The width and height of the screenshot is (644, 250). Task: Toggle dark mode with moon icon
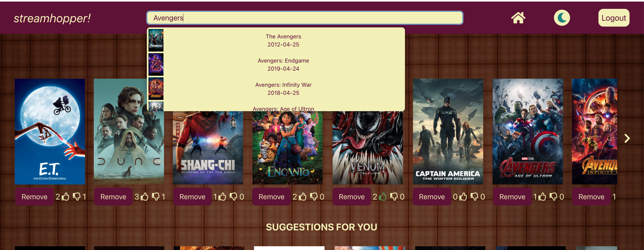[562, 18]
